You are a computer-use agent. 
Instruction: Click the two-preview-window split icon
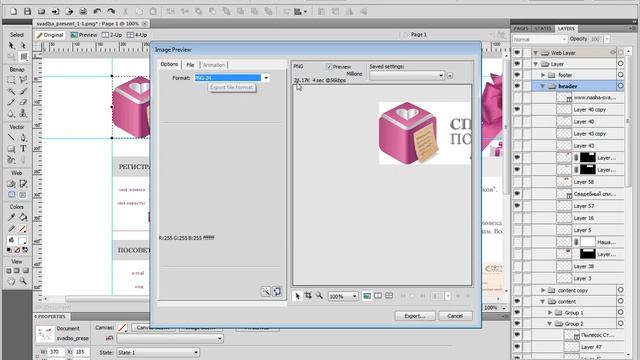(x=378, y=296)
